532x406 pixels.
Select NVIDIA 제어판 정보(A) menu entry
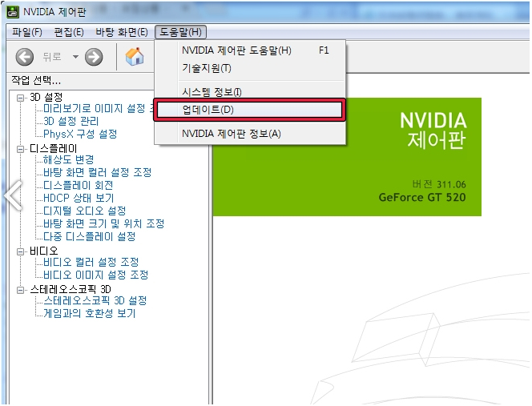coord(250,134)
